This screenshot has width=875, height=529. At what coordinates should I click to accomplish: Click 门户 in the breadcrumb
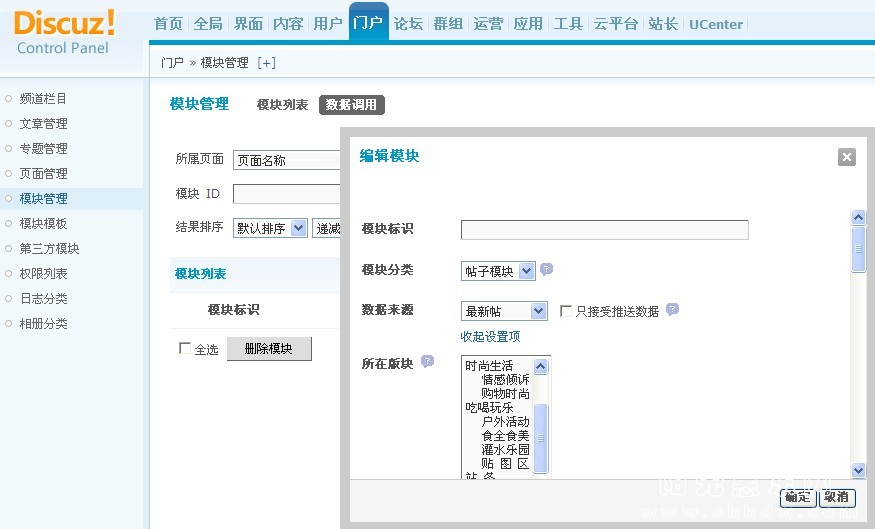[172, 63]
